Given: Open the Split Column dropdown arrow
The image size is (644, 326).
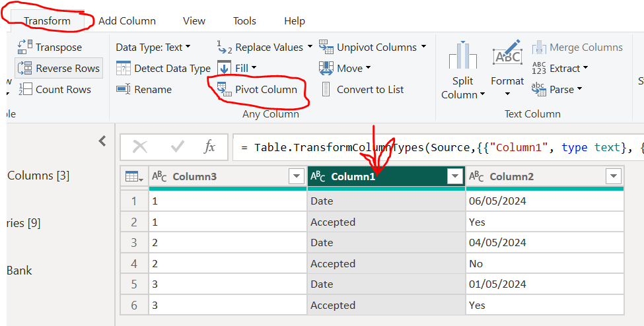Looking at the screenshot, I should [x=482, y=94].
